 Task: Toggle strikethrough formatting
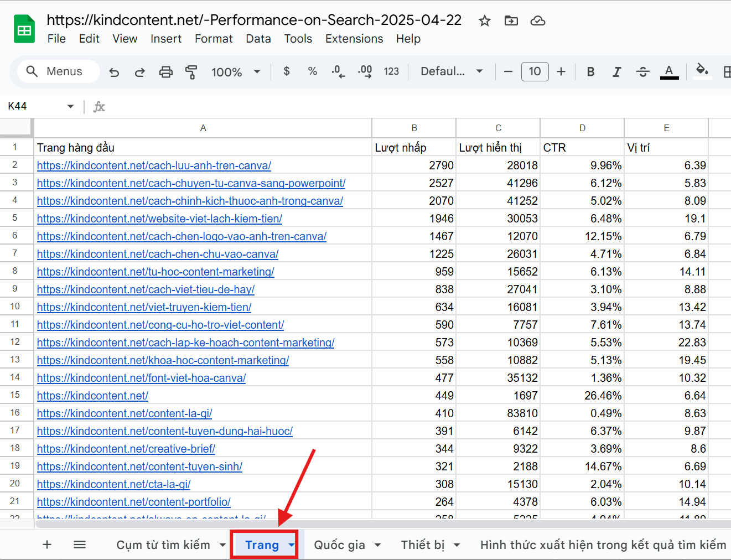click(x=642, y=71)
